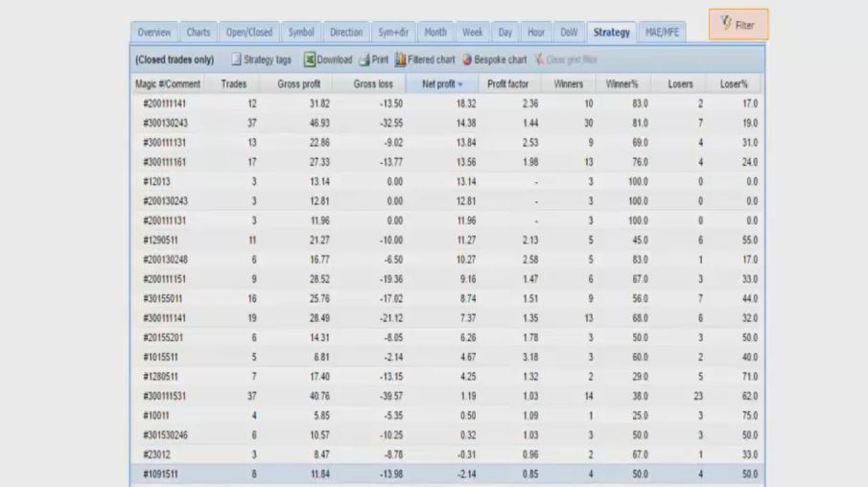
Task: Open the Week tab
Action: coord(472,32)
